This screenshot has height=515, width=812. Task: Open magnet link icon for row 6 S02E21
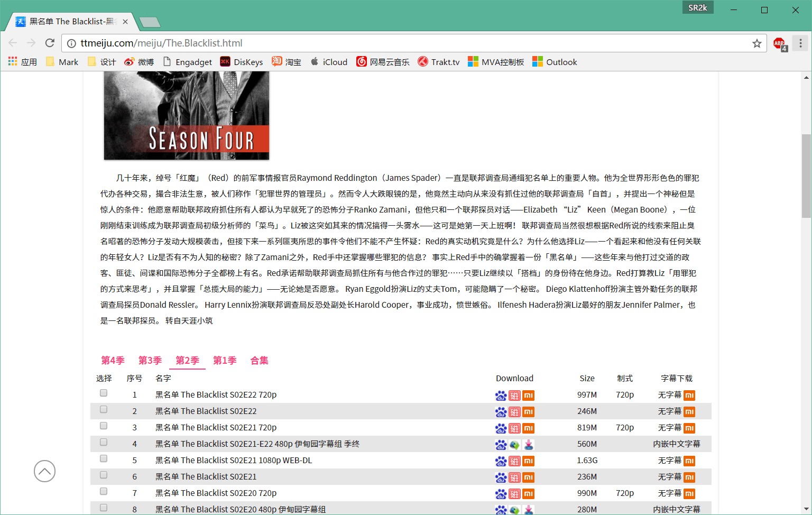[x=514, y=477]
